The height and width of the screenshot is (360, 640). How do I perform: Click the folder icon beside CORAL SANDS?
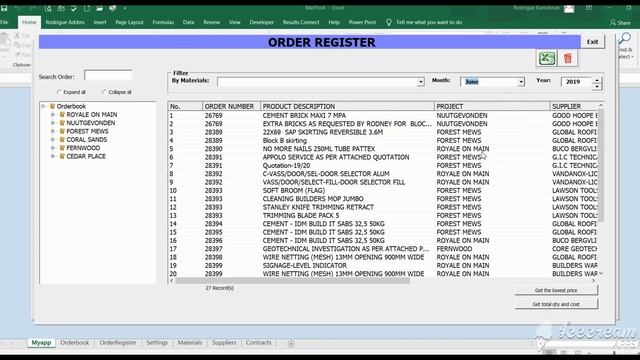tap(62, 140)
